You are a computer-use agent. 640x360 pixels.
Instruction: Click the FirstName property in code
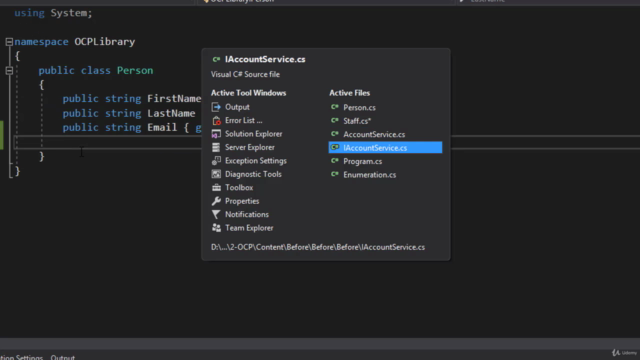(x=174, y=99)
